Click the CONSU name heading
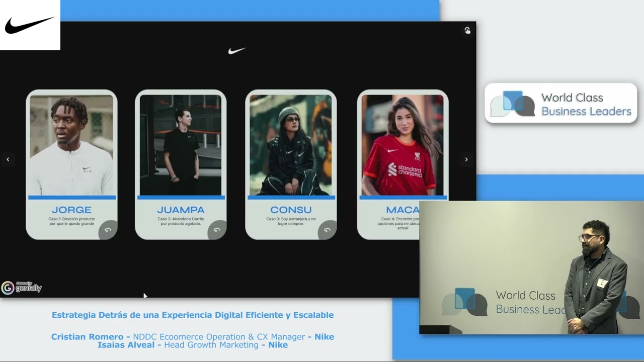This screenshot has width=644, height=362. pyautogui.click(x=291, y=210)
